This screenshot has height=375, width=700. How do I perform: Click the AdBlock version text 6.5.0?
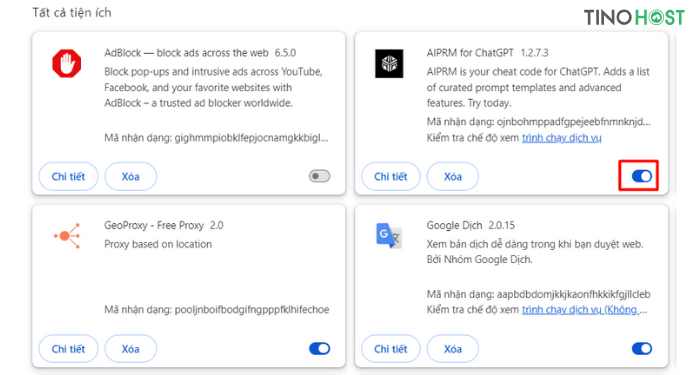[285, 53]
